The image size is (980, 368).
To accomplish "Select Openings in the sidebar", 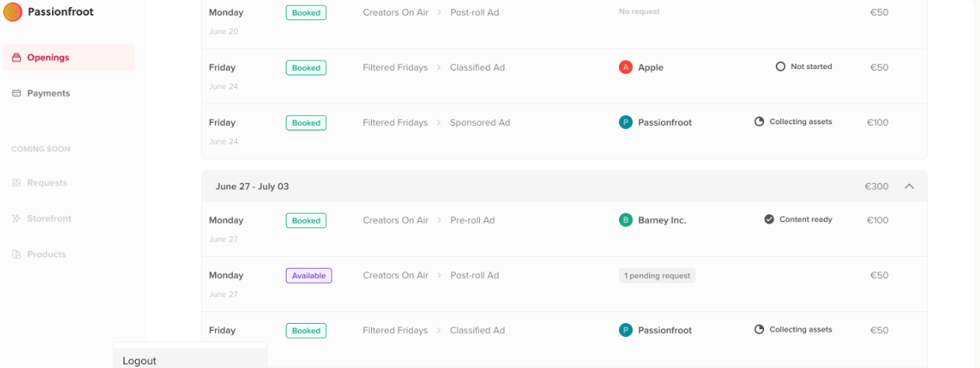I will click(x=48, y=57).
